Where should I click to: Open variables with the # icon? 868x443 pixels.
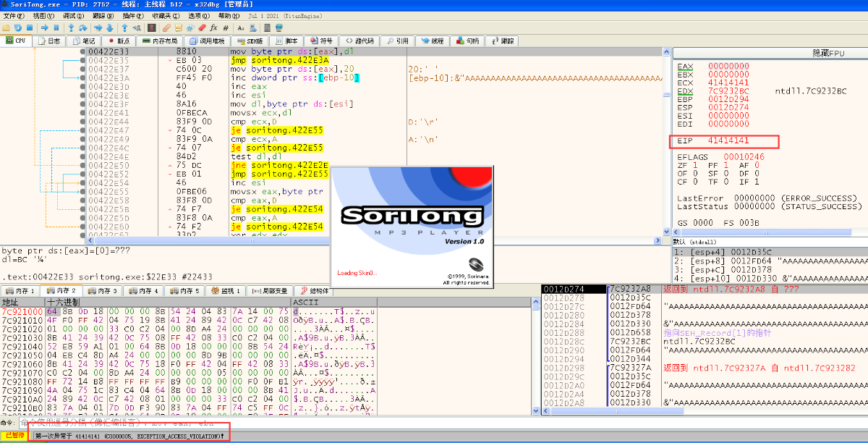pyautogui.click(x=226, y=28)
